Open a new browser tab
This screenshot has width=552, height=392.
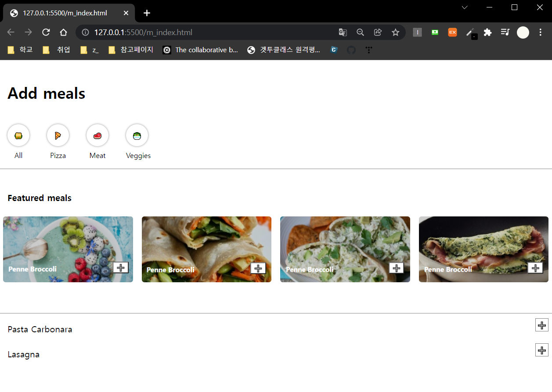[x=147, y=13]
